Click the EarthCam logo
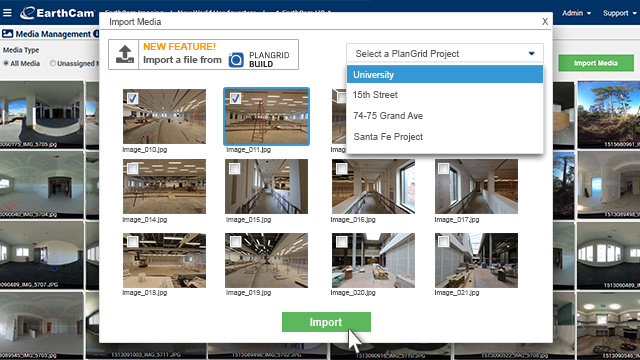This screenshot has height=360, width=640. click(57, 13)
